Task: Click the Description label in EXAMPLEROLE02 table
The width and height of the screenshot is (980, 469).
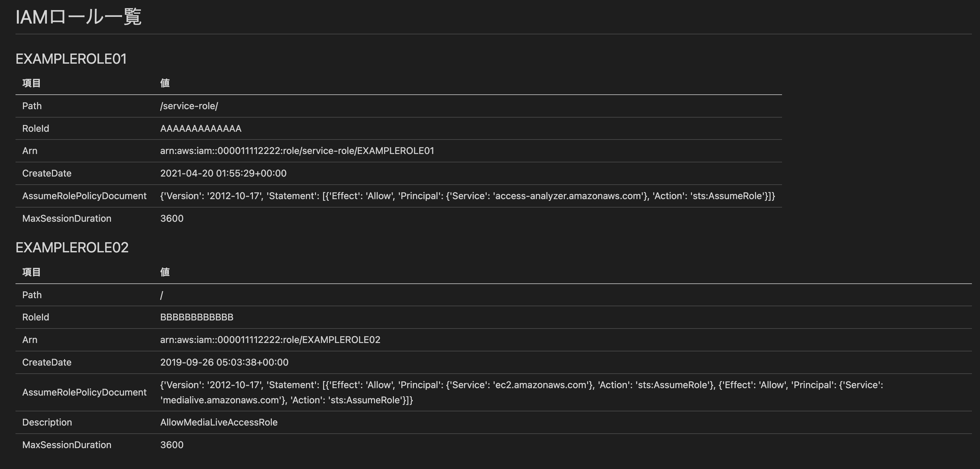Action: (47, 422)
